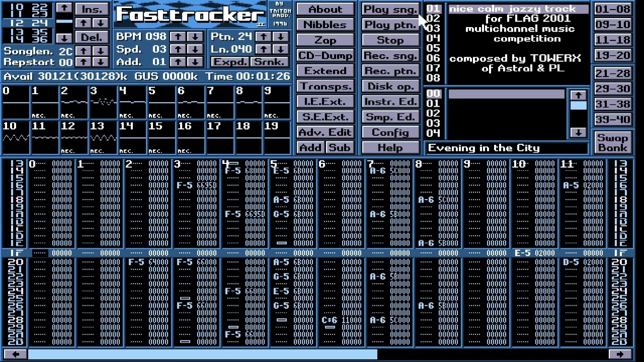Click the Swap Bank button

612,142
